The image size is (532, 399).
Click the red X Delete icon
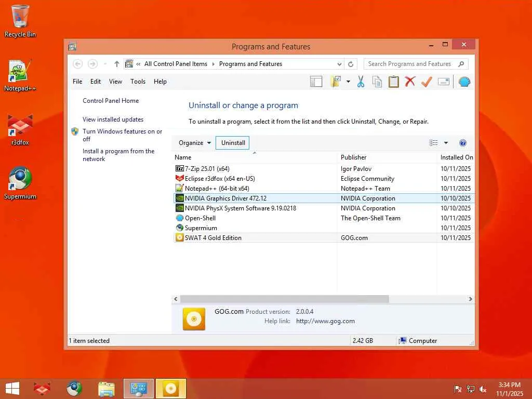point(410,82)
